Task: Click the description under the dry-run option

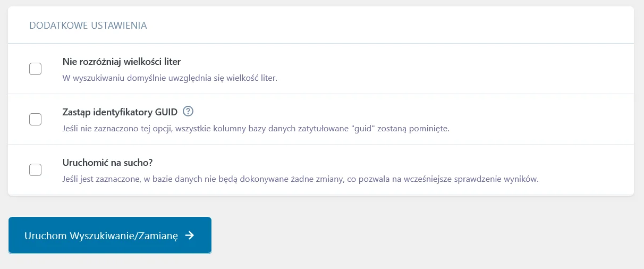Action: pos(300,179)
